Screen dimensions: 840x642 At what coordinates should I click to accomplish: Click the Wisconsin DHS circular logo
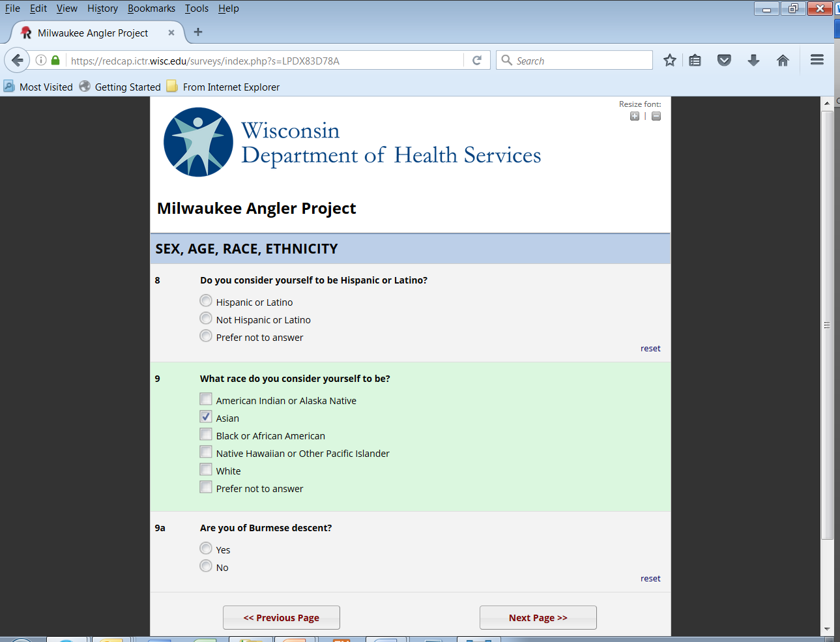coord(198,142)
